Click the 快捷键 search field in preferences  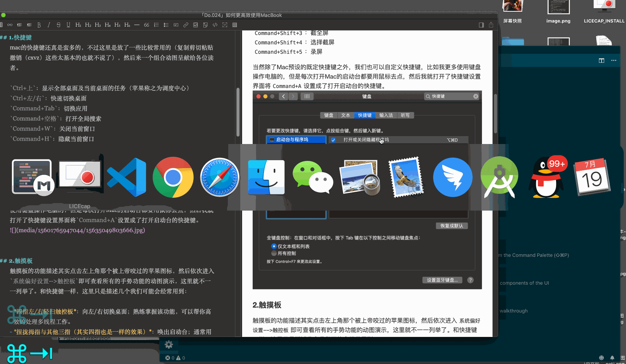pos(452,97)
